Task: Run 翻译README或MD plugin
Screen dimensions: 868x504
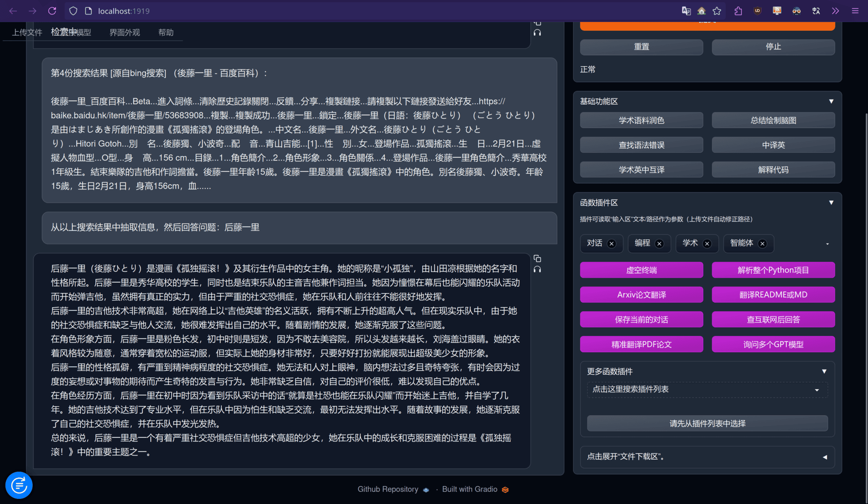Action: coord(773,295)
